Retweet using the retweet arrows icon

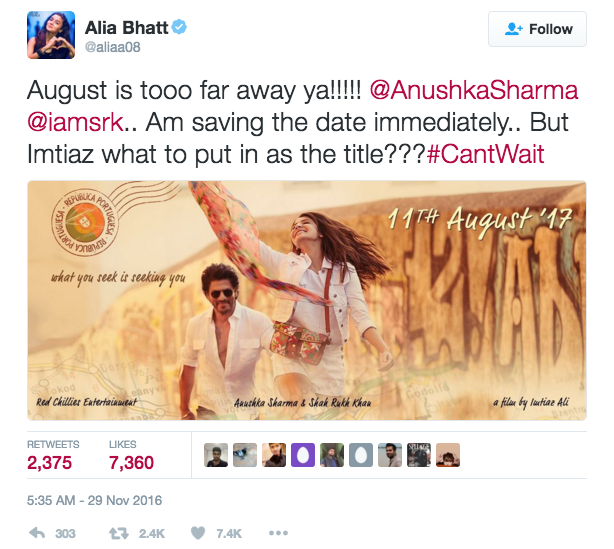(x=118, y=533)
